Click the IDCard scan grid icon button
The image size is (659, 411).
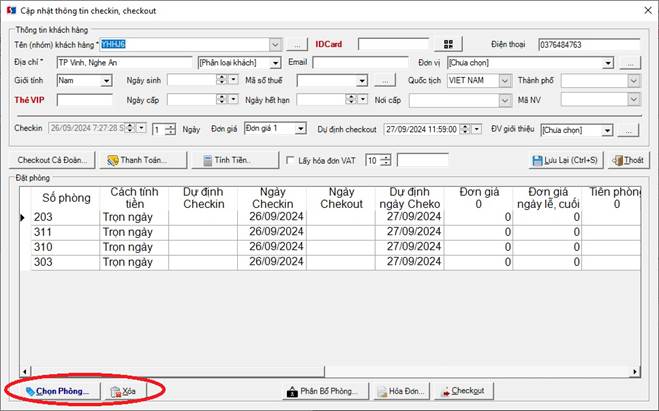pos(448,44)
